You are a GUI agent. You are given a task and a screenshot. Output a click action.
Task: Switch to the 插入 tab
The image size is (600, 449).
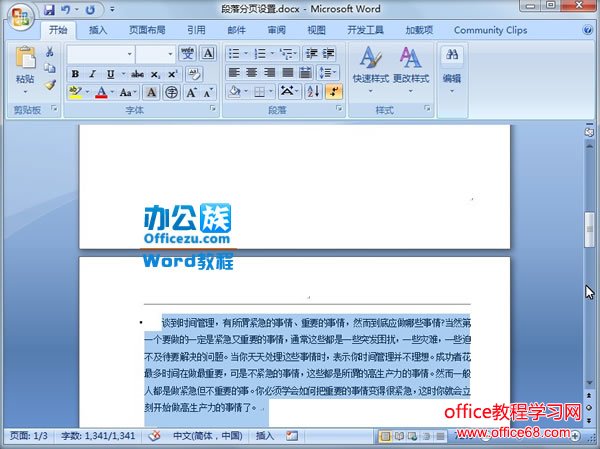click(x=98, y=30)
